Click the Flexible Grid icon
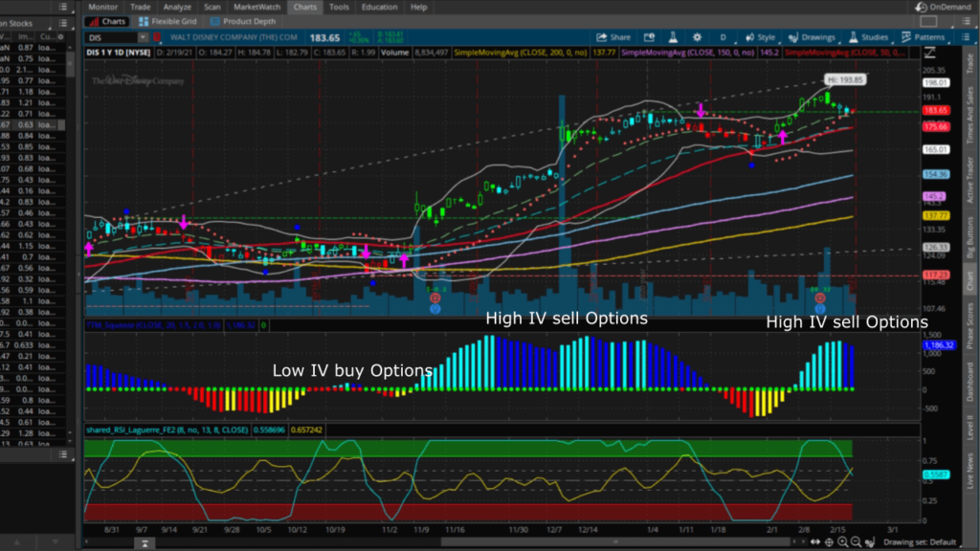 144,21
